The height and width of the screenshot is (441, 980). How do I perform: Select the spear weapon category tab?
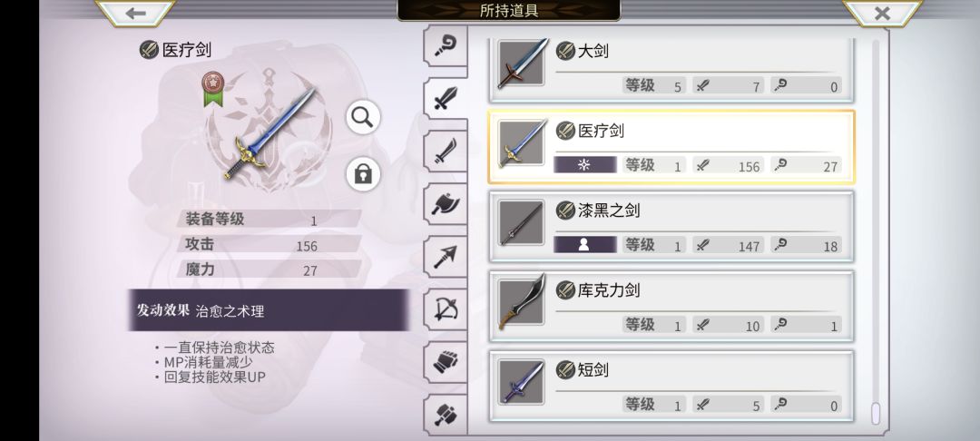point(446,257)
